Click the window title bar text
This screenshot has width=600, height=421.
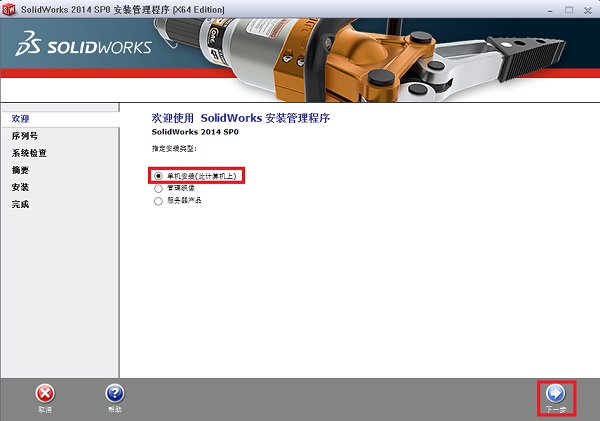[x=122, y=9]
